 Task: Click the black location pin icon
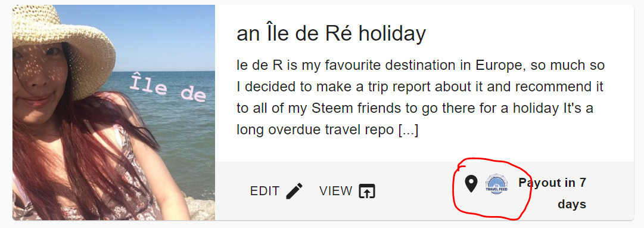tap(471, 184)
